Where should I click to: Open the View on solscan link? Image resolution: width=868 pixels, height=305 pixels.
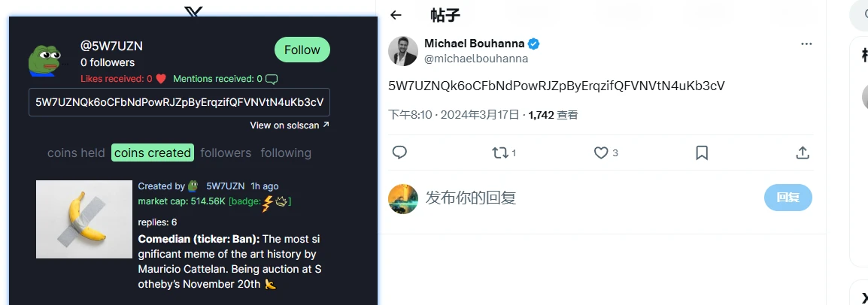[290, 125]
